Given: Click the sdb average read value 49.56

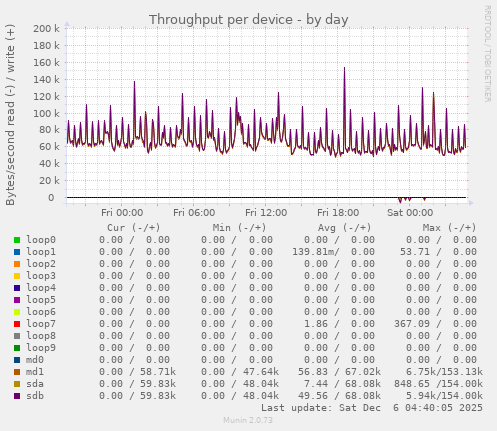Looking at the screenshot, I should [313, 396].
